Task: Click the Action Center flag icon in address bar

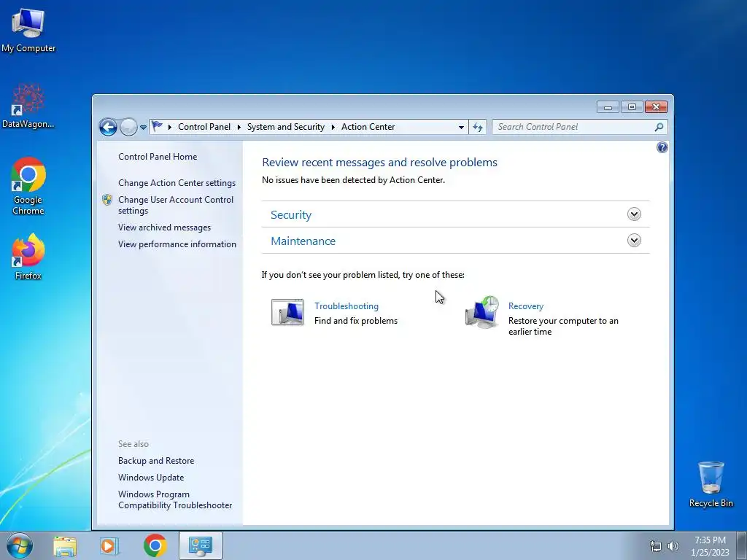Action: [157, 127]
